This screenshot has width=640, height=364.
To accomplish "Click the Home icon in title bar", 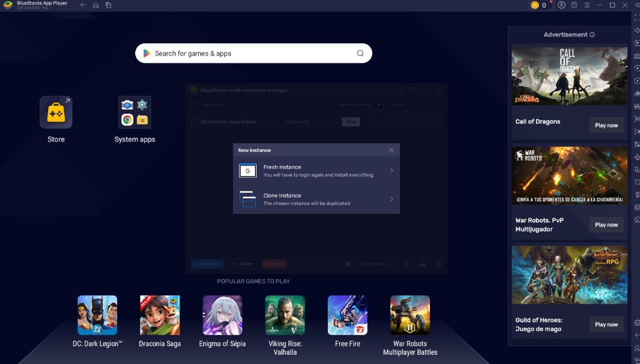I will [96, 5].
